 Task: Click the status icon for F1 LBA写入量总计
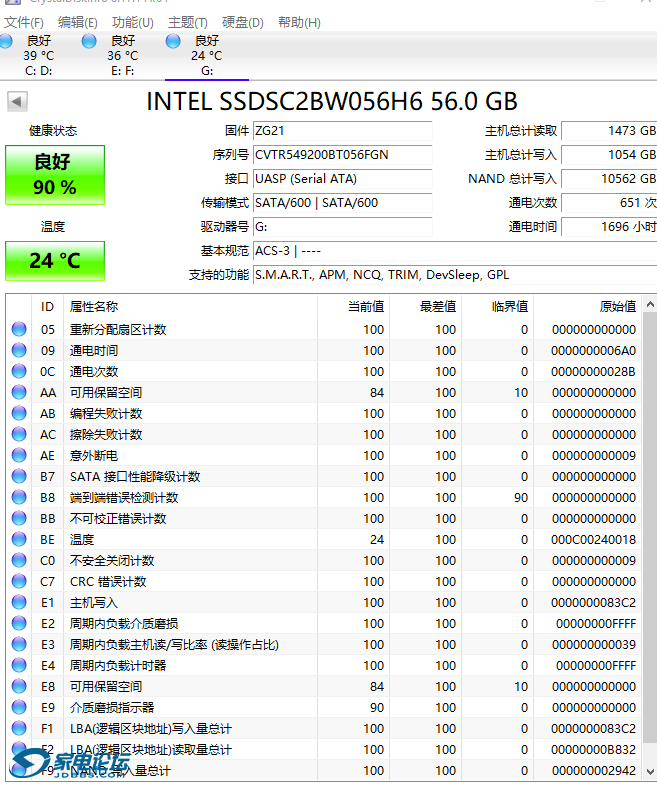tap(19, 728)
